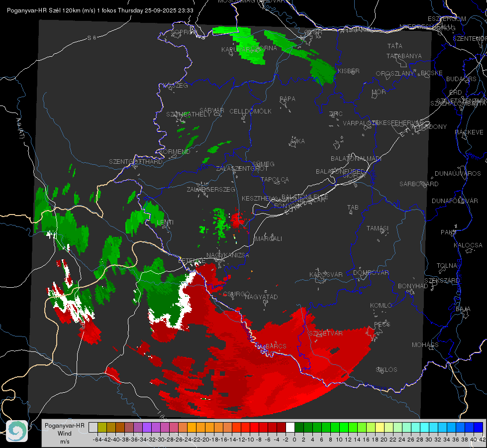Click the PAKS city label
This screenshot has height=448, width=487.
point(449,232)
